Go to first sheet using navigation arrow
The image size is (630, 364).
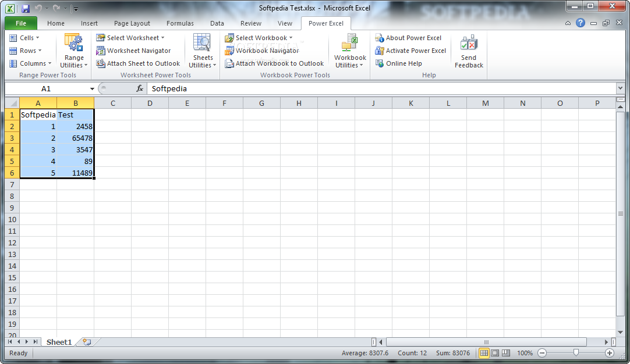click(10, 342)
